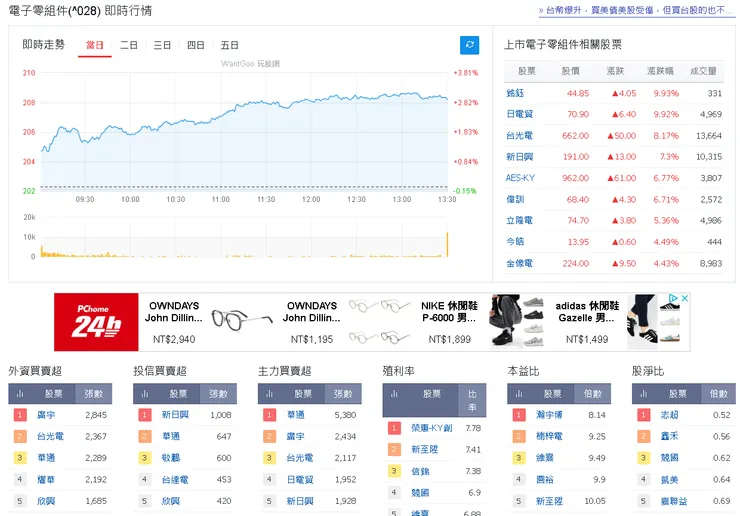Close the PChome ad banner

tap(684, 298)
